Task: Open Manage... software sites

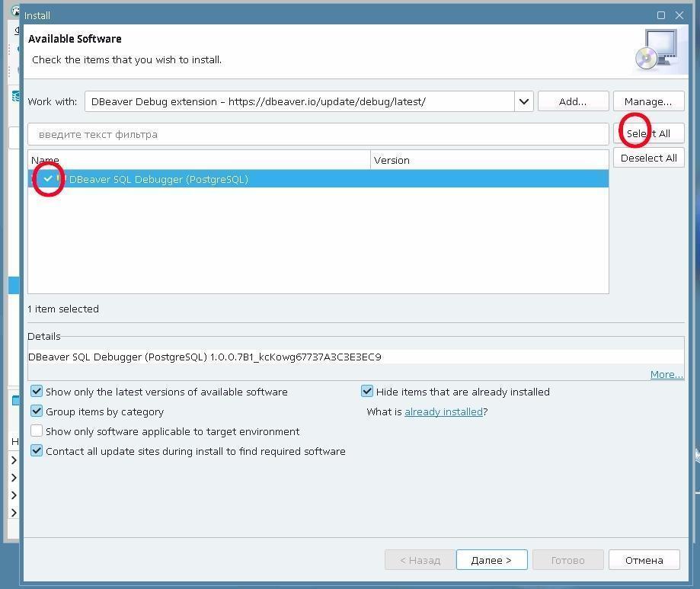Action: click(648, 101)
